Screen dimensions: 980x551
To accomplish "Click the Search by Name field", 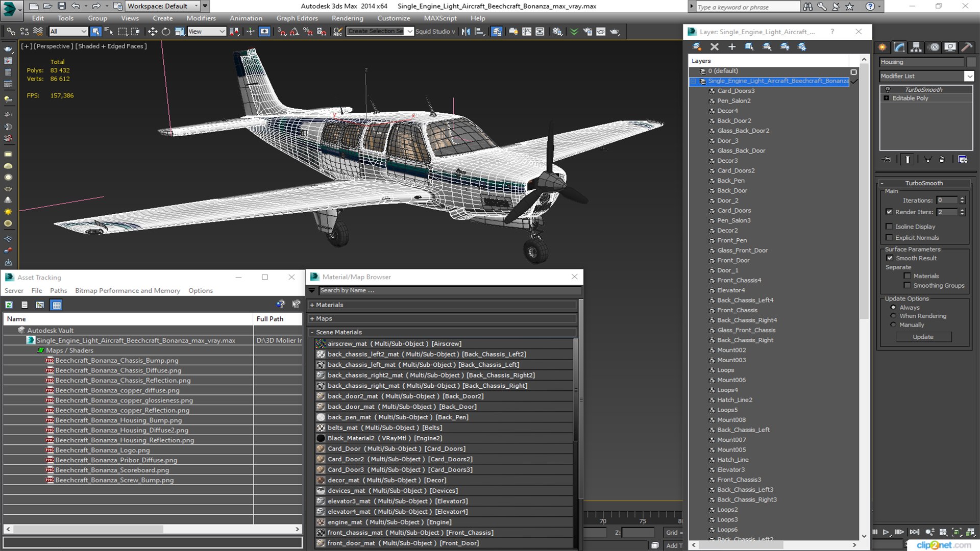I will coord(450,291).
